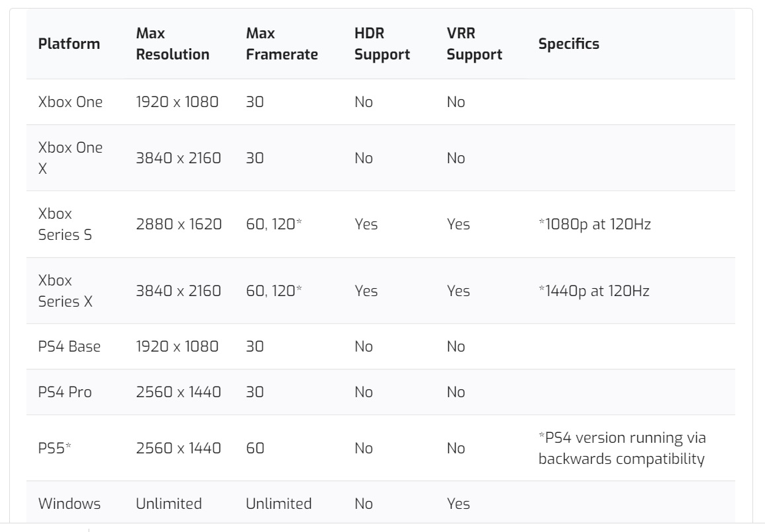Click the *1080p at 120Hz note

click(594, 224)
